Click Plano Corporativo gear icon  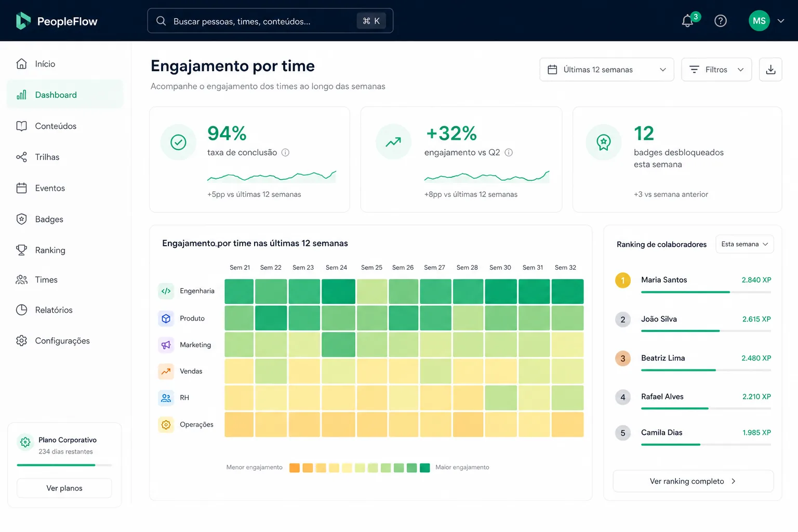[x=25, y=442]
